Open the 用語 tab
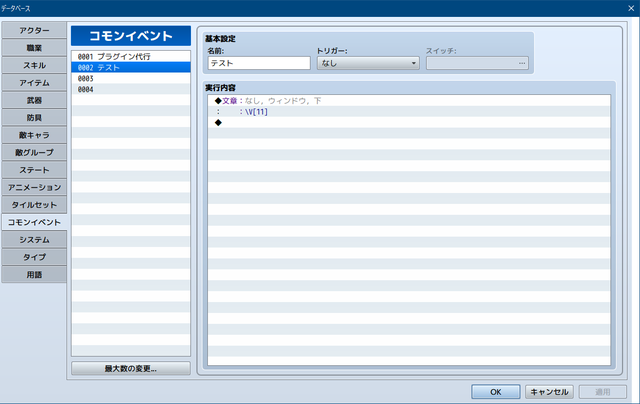 coord(34,275)
